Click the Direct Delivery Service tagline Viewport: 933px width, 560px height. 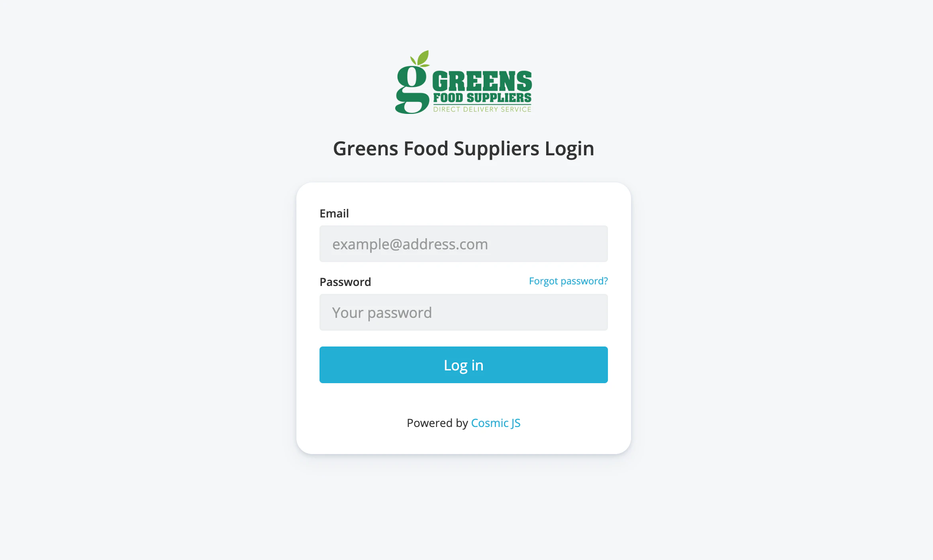pyautogui.click(x=482, y=110)
